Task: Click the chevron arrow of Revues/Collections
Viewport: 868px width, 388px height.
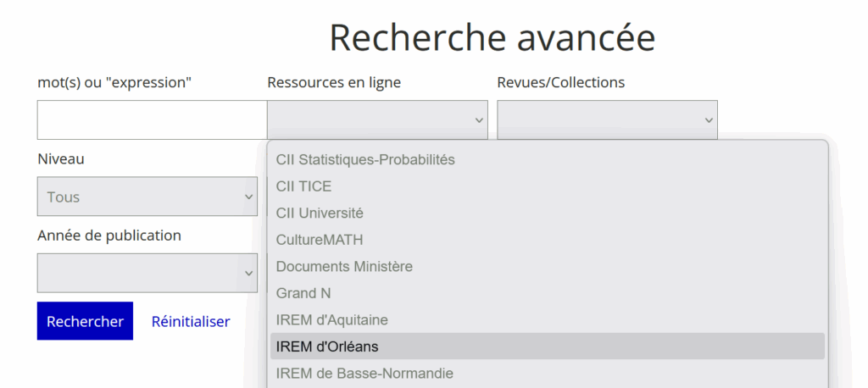Action: point(709,120)
